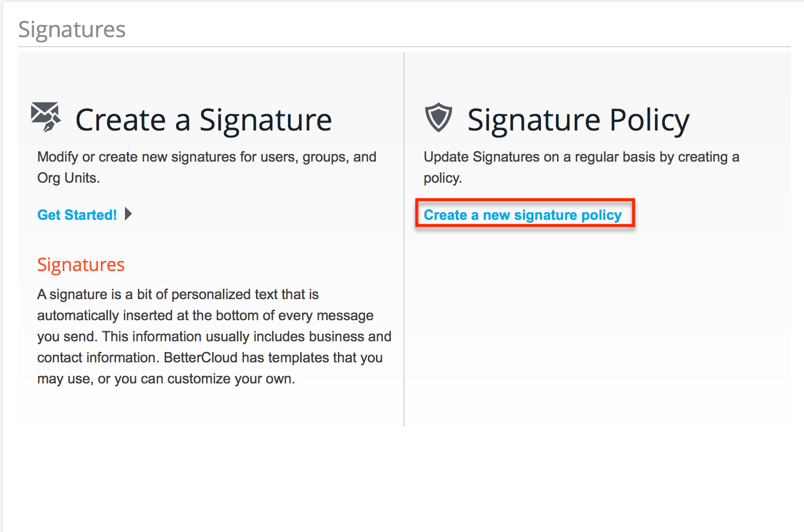
Task: Click the horizontal rule under Signatures title
Action: pos(405,47)
